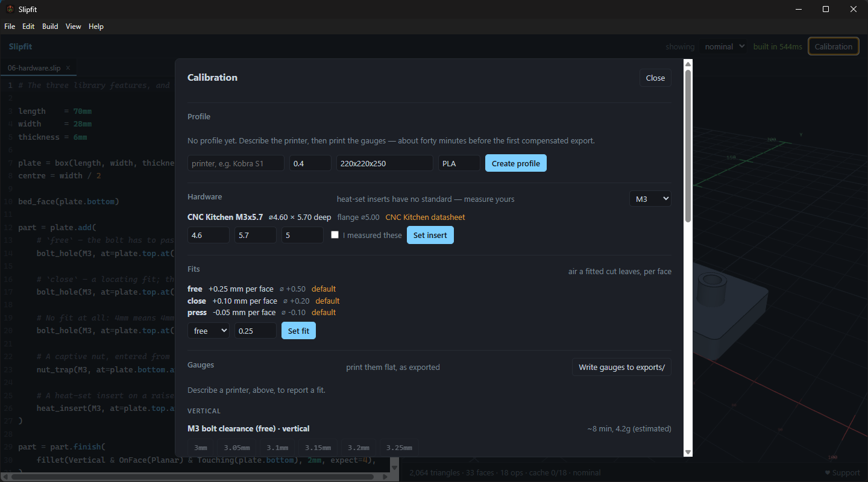This screenshot has height=482, width=868.
Task: Click the Create profile button
Action: (x=516, y=163)
